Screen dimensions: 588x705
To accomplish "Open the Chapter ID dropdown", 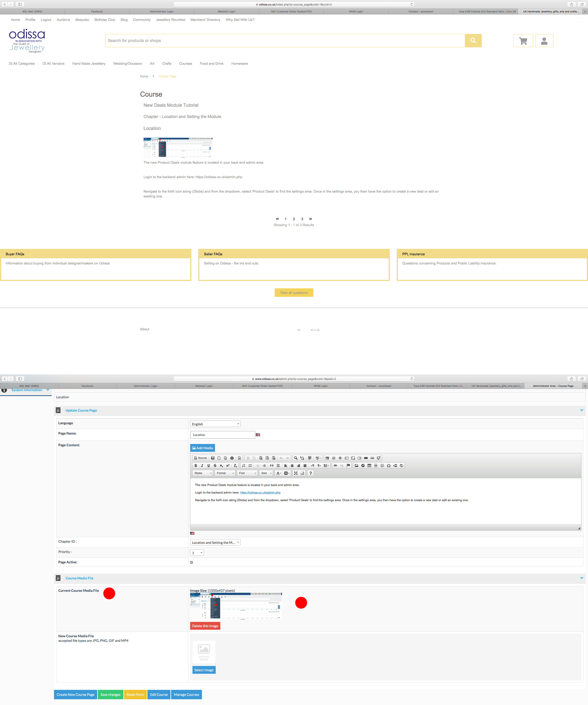I will click(215, 542).
